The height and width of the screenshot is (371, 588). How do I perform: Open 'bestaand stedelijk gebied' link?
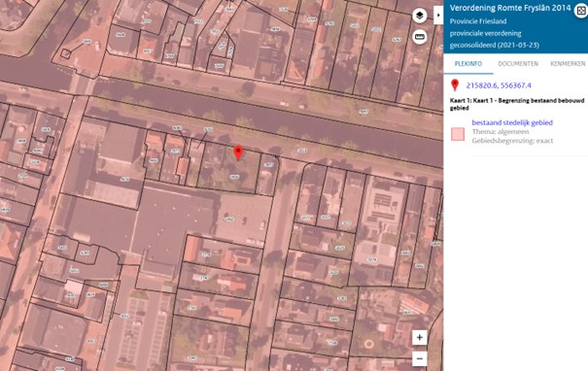(x=512, y=122)
